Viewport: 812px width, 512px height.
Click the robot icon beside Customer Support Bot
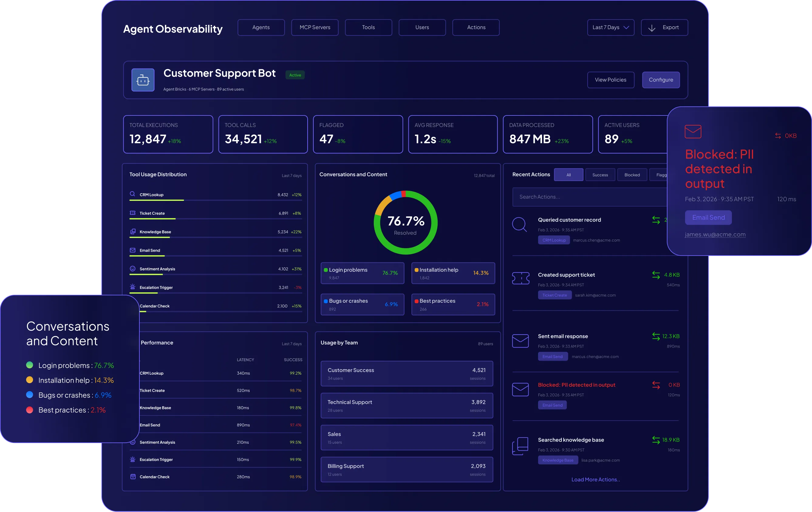pyautogui.click(x=143, y=80)
